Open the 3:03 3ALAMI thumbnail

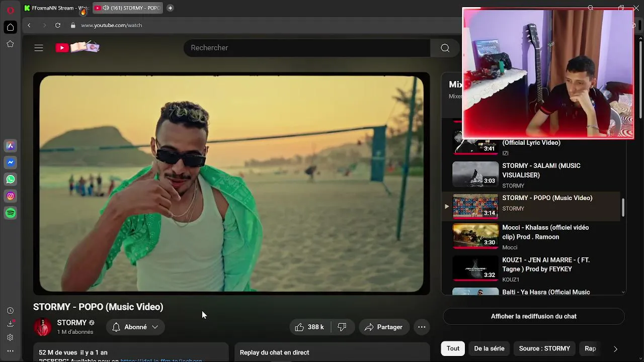(475, 173)
